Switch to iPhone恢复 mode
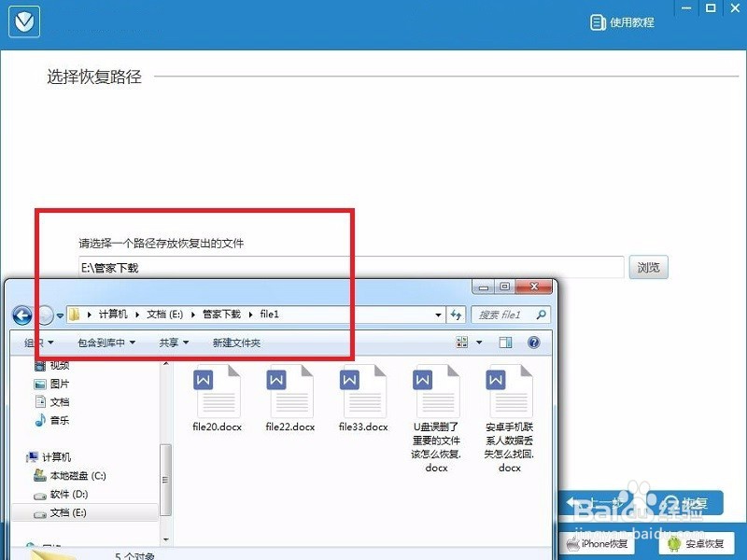Viewport: 747px width, 560px height. (597, 543)
